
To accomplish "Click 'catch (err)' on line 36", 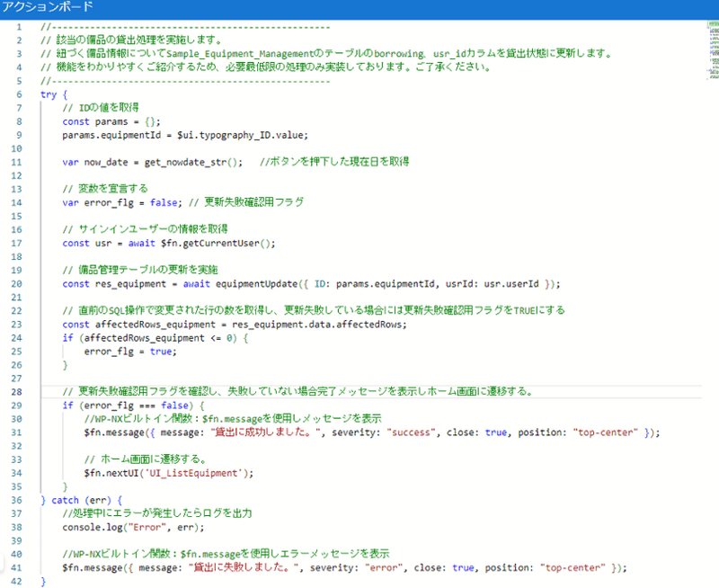I will 81,500.
